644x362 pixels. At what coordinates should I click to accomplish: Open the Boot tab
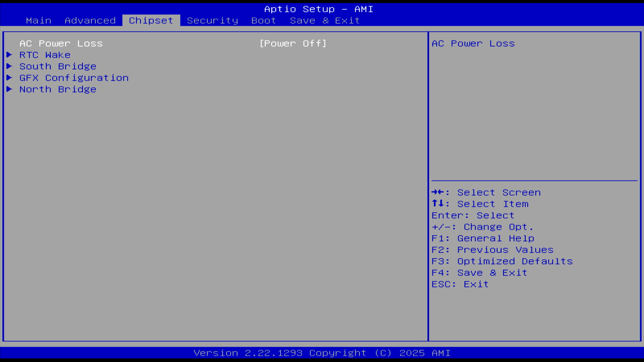point(264,20)
